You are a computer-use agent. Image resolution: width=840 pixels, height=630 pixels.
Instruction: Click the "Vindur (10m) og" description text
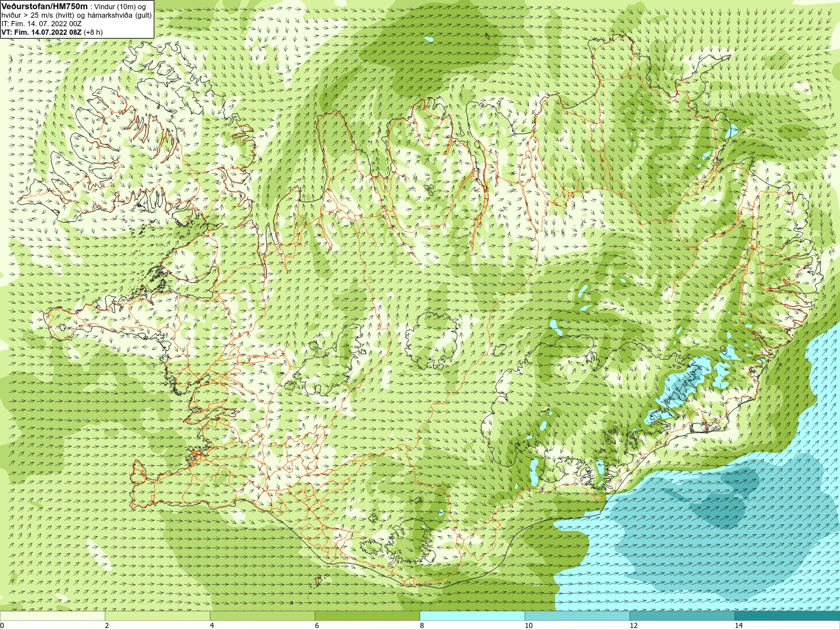point(120,7)
